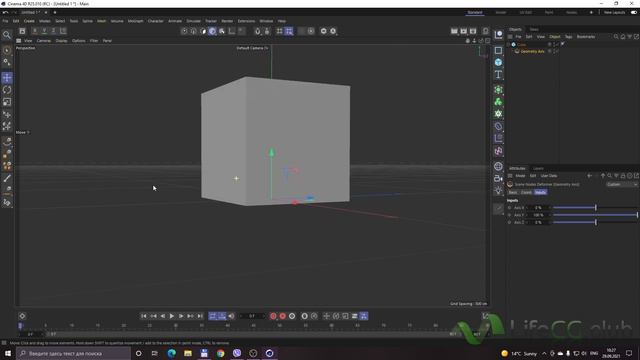Toggle the Axis X animation circle

509,208
